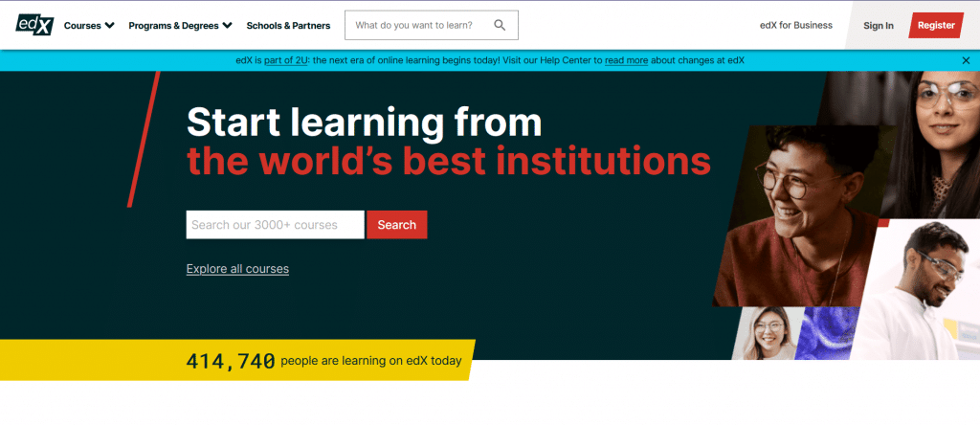Click the 'Start learning from' headline

pyautogui.click(x=365, y=122)
